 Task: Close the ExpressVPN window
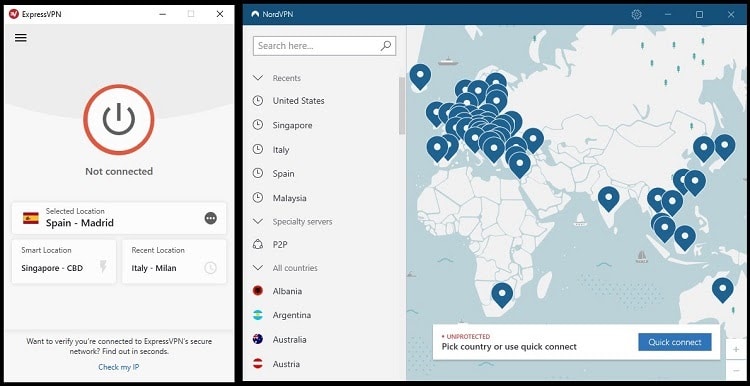click(x=220, y=14)
